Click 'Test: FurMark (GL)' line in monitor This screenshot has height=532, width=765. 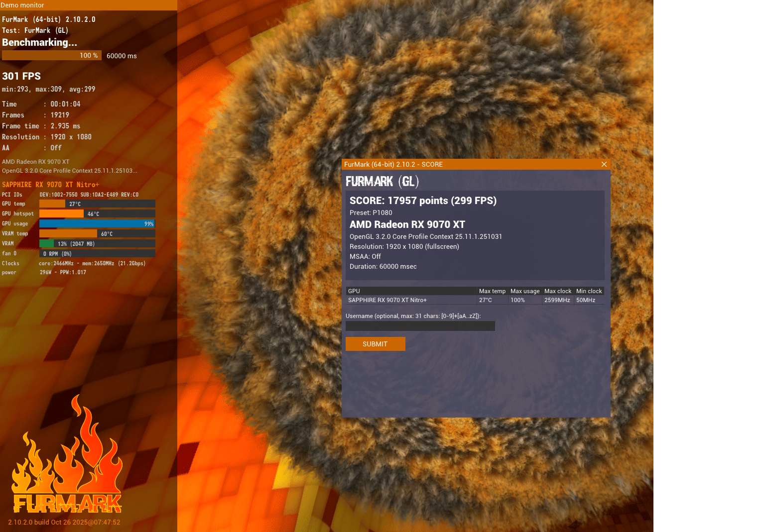coord(35,30)
